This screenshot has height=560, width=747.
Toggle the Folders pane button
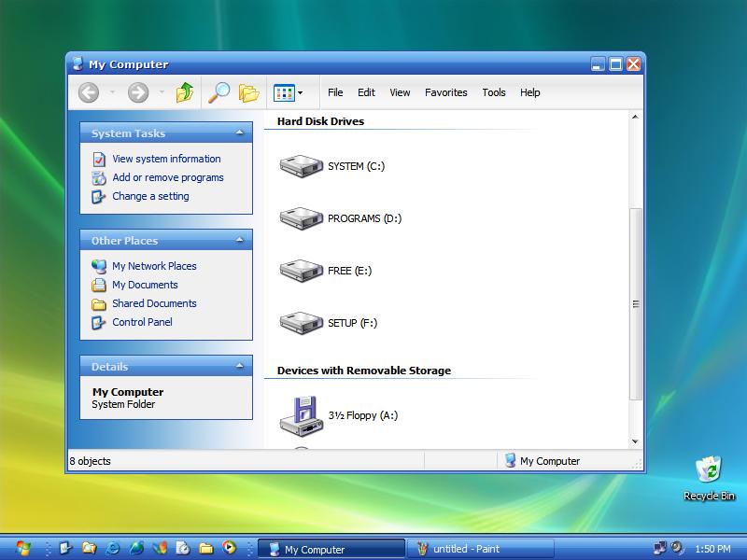[248, 92]
